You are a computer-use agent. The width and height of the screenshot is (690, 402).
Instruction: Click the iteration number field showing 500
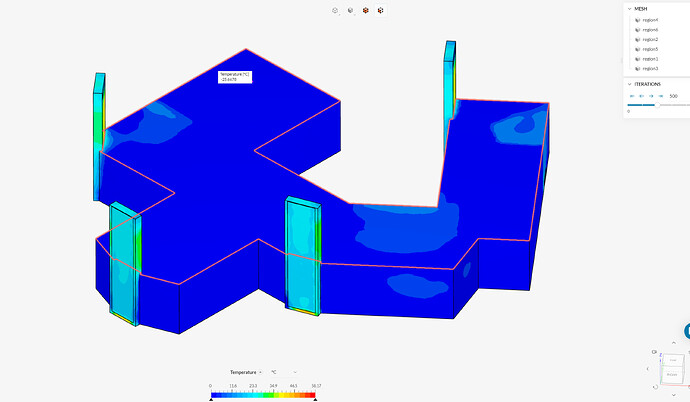673,96
